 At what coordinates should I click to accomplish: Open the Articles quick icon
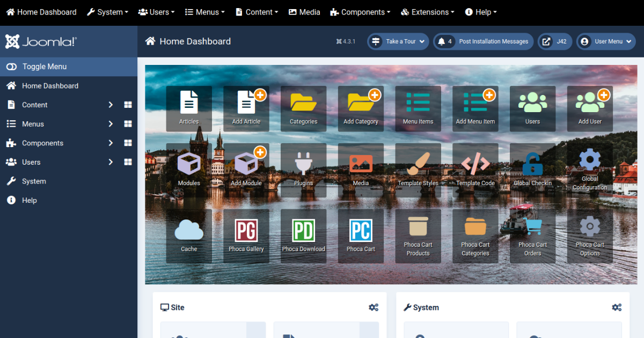[189, 109]
